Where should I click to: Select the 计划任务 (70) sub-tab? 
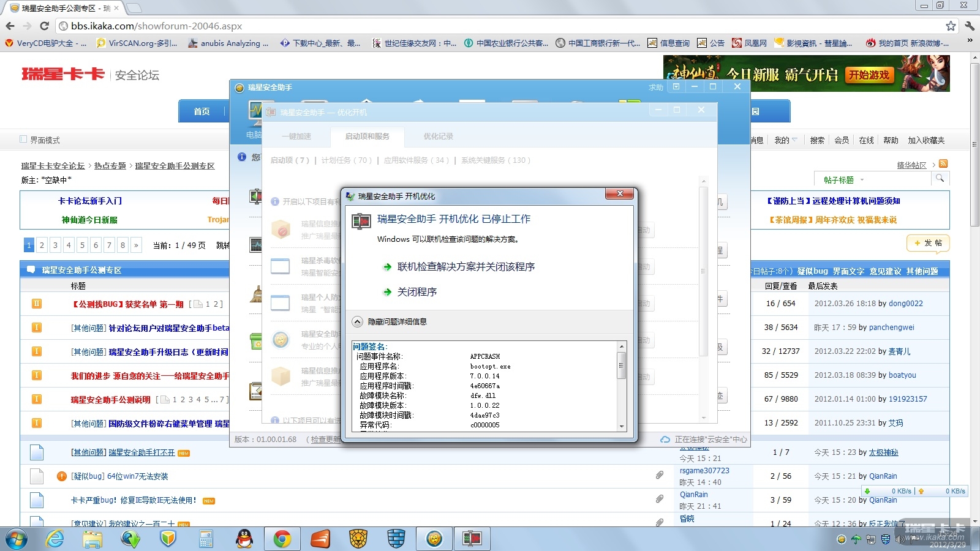[x=347, y=160]
